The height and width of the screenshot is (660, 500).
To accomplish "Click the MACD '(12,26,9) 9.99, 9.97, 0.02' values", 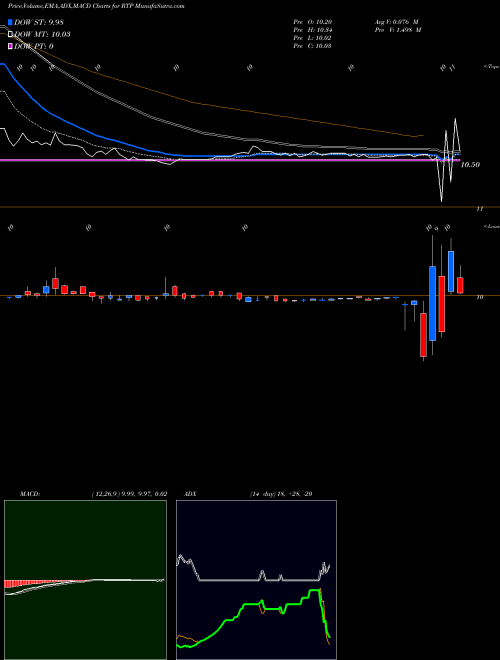I will point(129,494).
